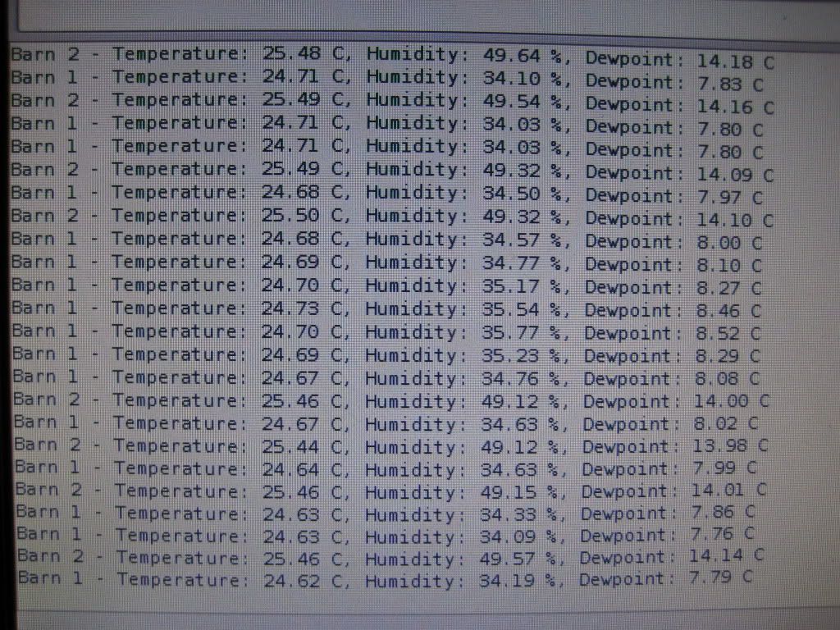The image size is (840, 630).
Task: Select humidity reading 35.17 %
Action: [x=522, y=286]
